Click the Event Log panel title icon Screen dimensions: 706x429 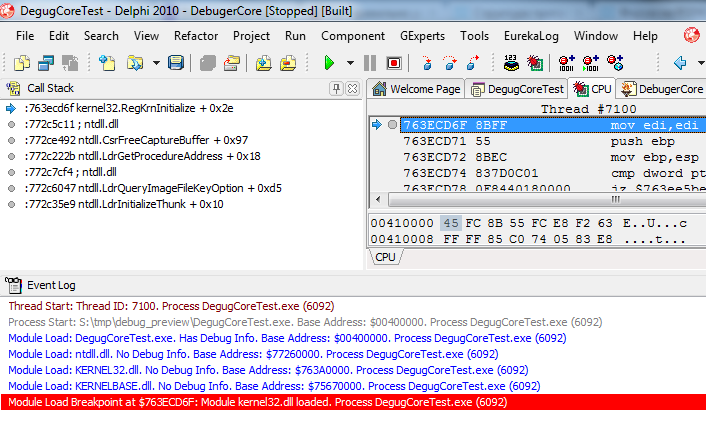click(x=14, y=285)
